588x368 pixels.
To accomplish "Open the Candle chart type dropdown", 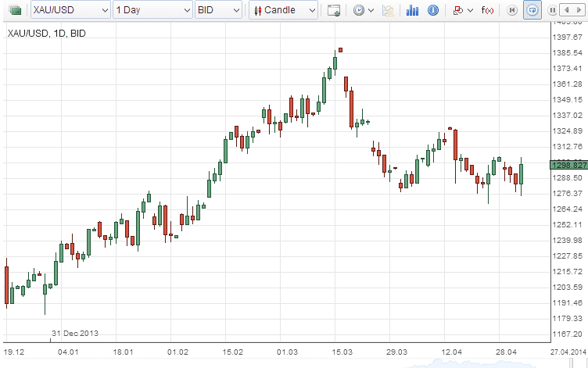I will (x=284, y=10).
